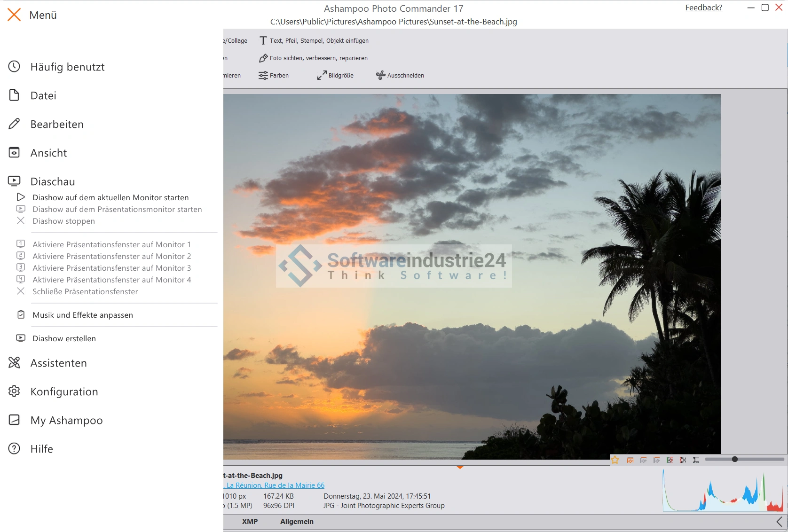Click the zoom slider below the image
The height and width of the screenshot is (532, 788).
pos(744,459)
